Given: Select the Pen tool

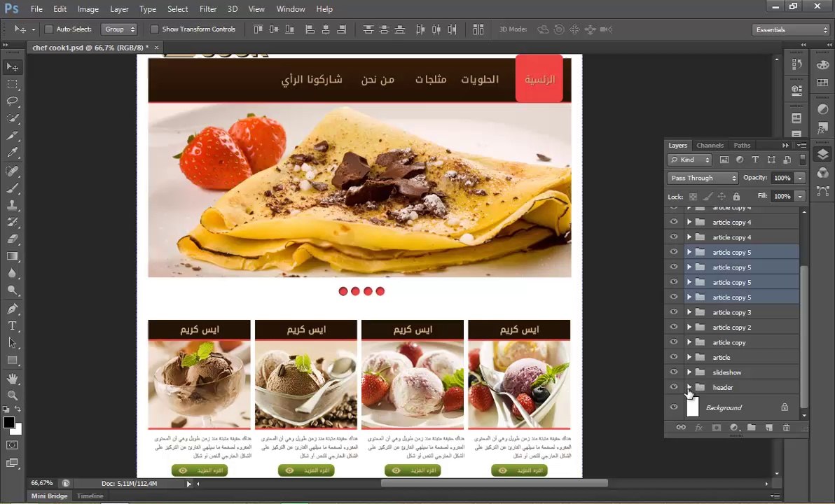Looking at the screenshot, I should [12, 309].
